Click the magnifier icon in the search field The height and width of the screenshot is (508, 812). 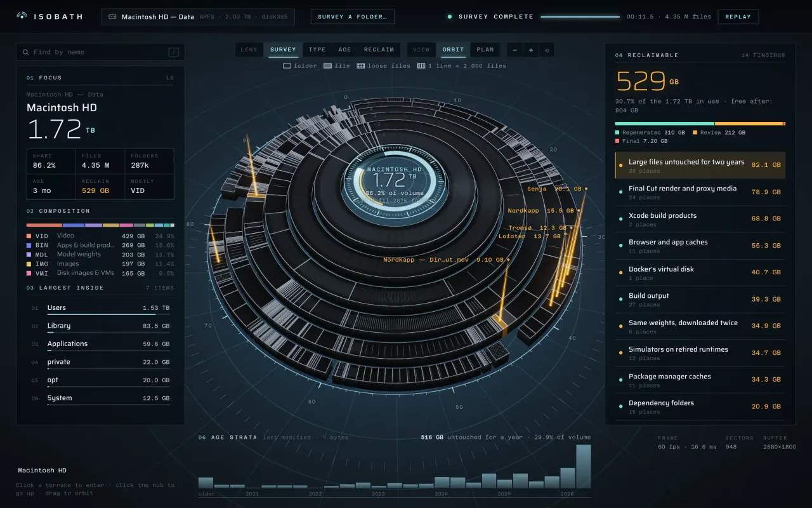click(x=26, y=52)
